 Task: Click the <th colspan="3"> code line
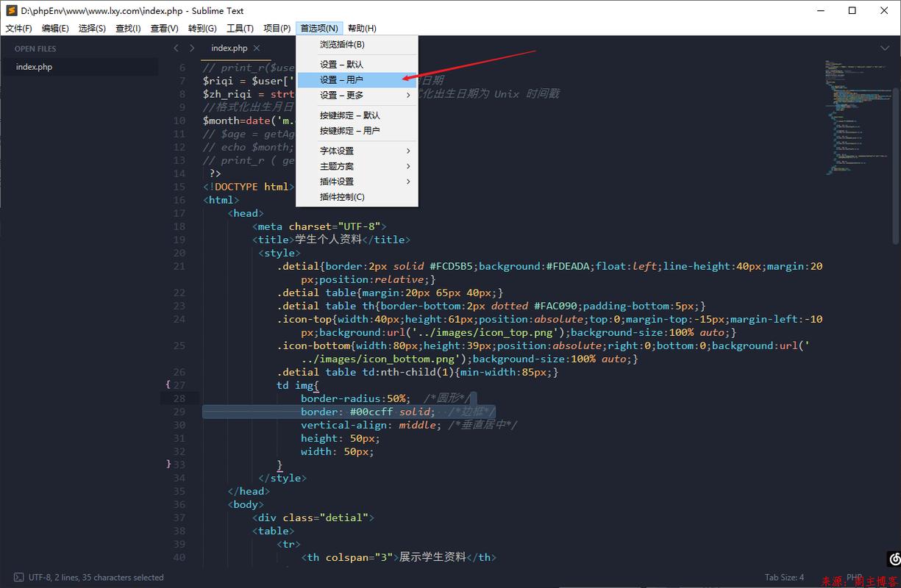(x=399, y=557)
